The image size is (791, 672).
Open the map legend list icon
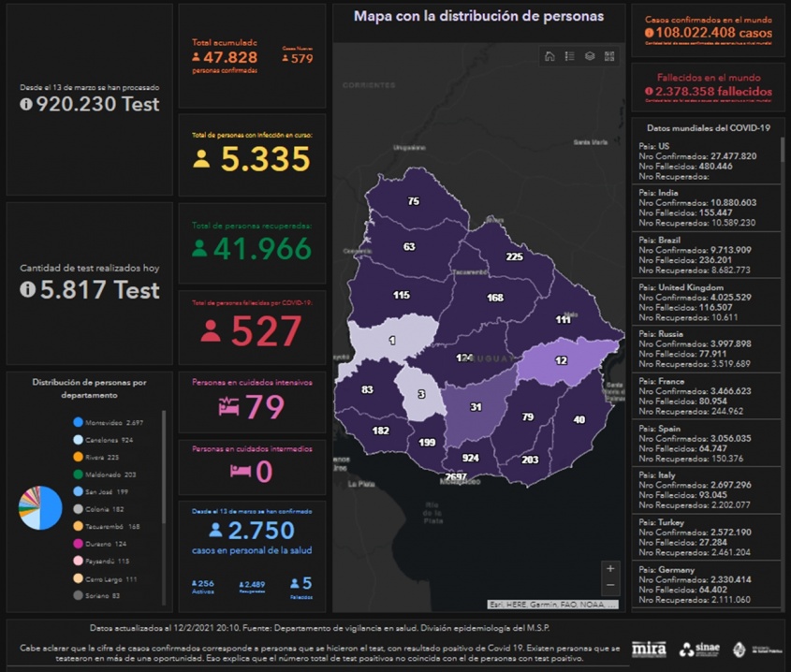pos(569,56)
